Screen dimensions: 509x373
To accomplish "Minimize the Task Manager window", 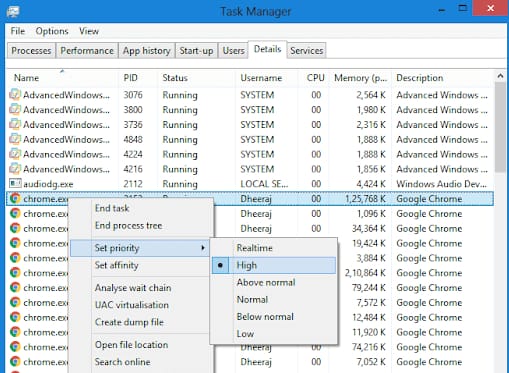I will (442, 10).
